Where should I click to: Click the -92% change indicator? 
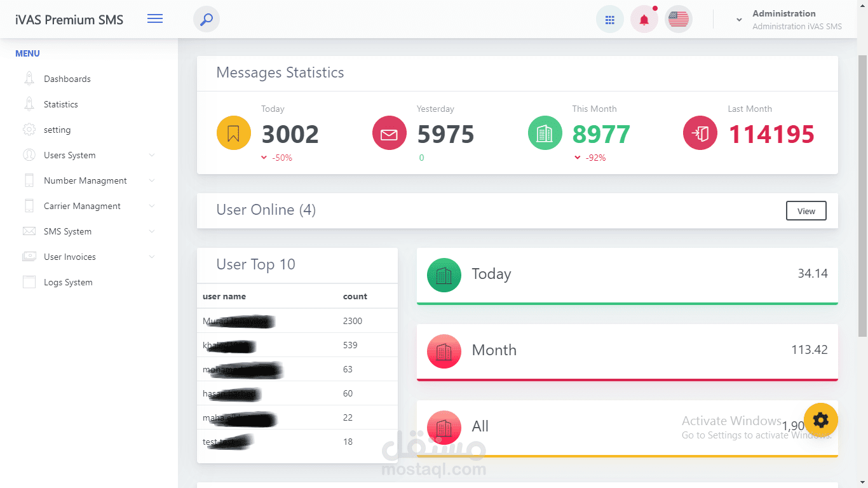pyautogui.click(x=590, y=158)
